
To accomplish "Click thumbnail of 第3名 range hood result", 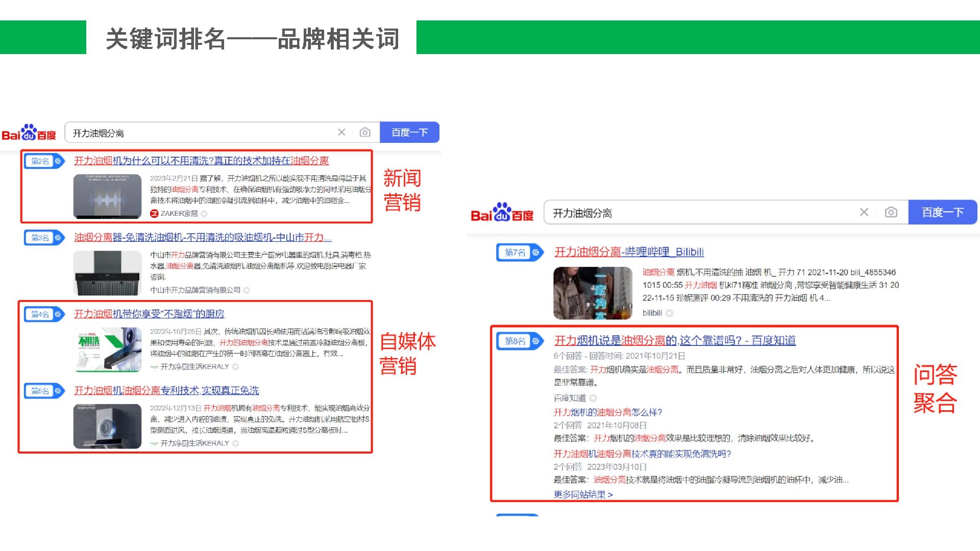I will [107, 273].
